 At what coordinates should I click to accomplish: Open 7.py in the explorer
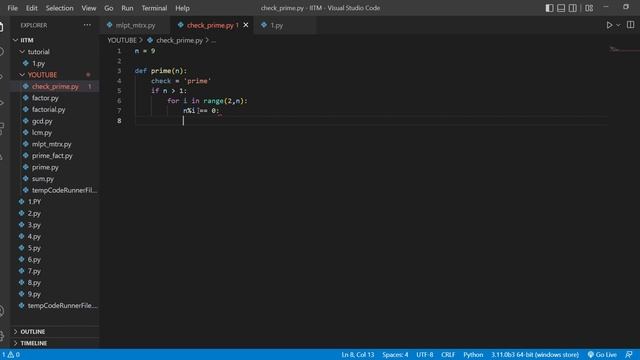(x=34, y=271)
